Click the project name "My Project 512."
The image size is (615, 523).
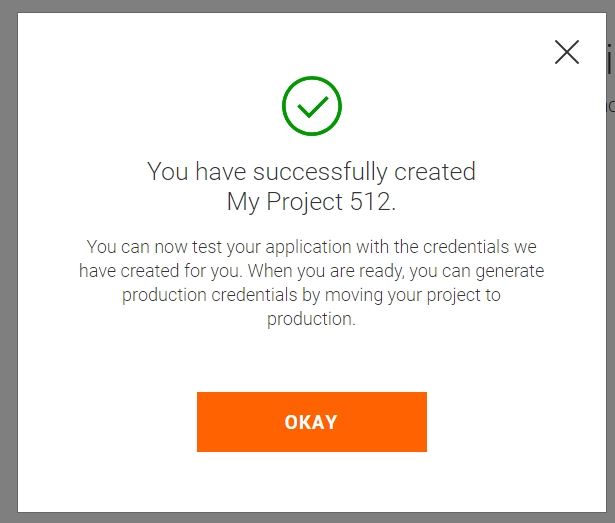(x=311, y=201)
